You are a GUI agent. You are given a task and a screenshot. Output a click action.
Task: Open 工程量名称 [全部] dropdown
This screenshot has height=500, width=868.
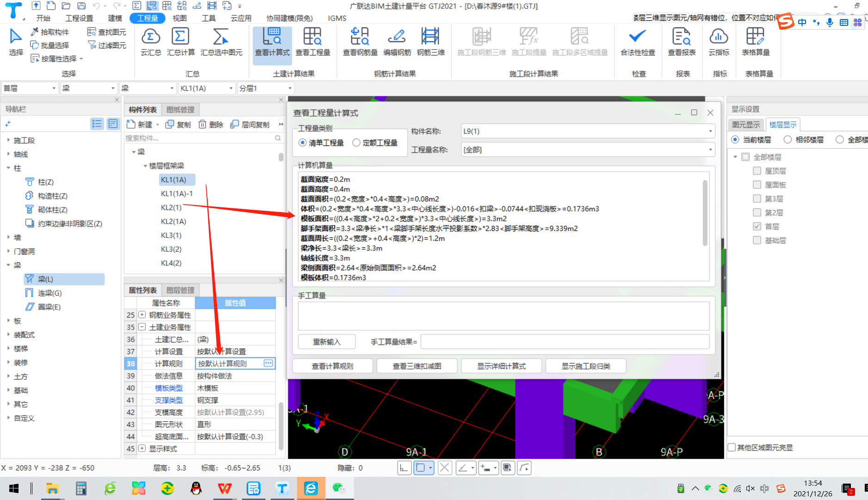[588, 150]
